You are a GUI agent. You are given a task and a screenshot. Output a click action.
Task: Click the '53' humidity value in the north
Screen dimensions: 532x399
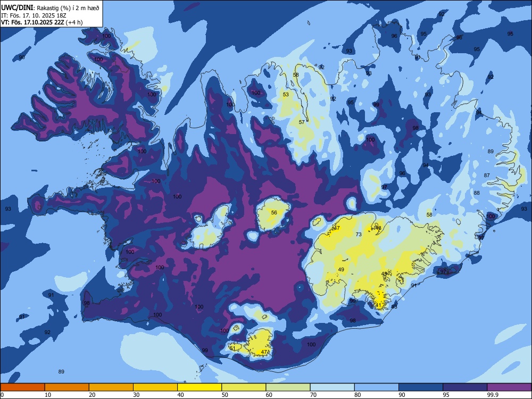pos(286,95)
